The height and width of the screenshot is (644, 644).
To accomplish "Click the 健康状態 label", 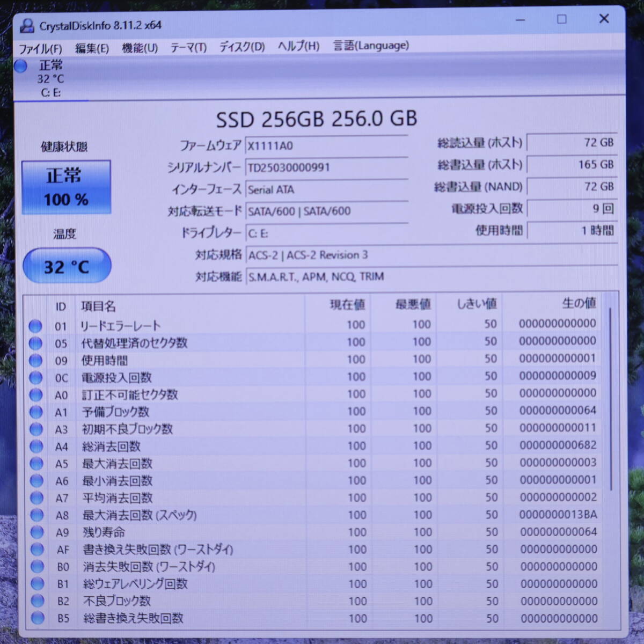I will pyautogui.click(x=64, y=147).
